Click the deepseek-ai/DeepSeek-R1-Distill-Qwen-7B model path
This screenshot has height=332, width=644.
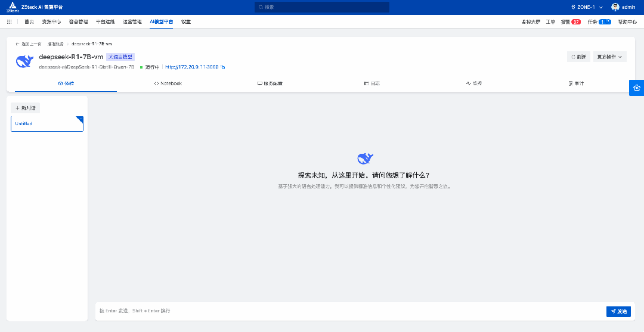86,67
